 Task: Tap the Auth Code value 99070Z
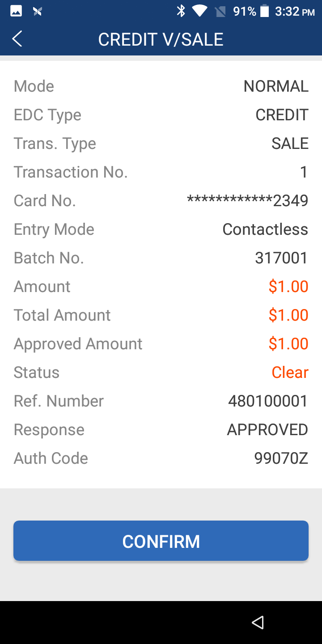click(x=281, y=458)
